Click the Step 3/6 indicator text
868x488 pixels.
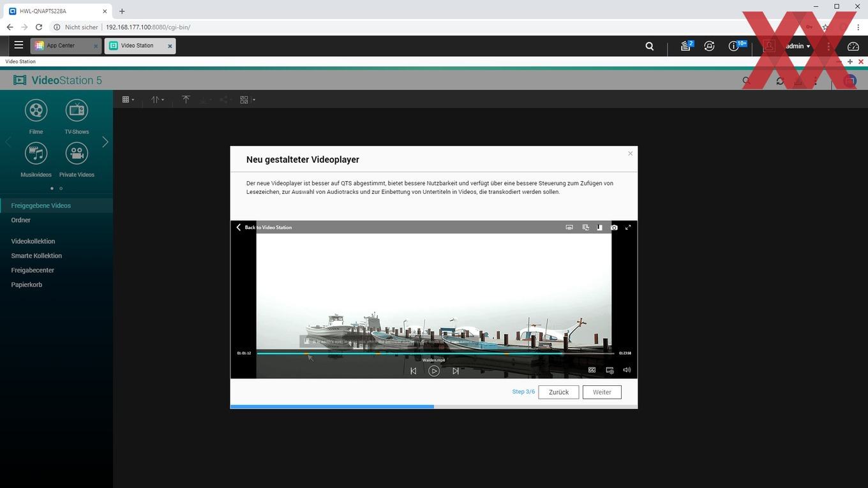tap(523, 392)
